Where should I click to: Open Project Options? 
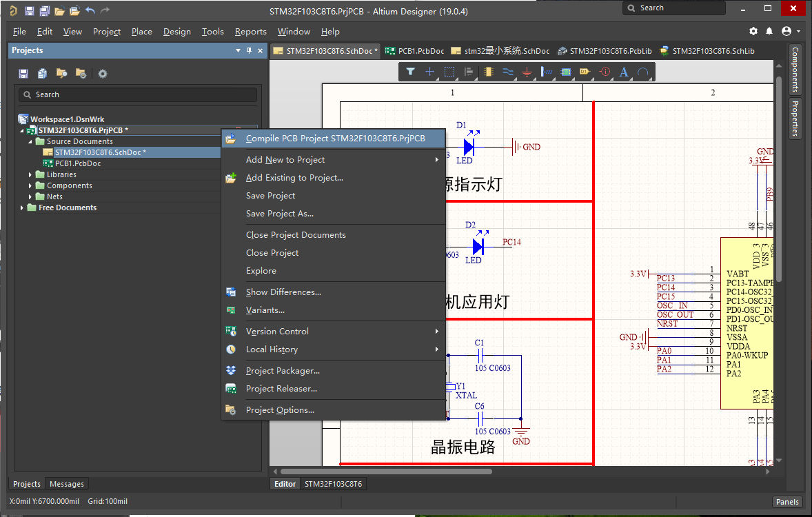pos(334,409)
